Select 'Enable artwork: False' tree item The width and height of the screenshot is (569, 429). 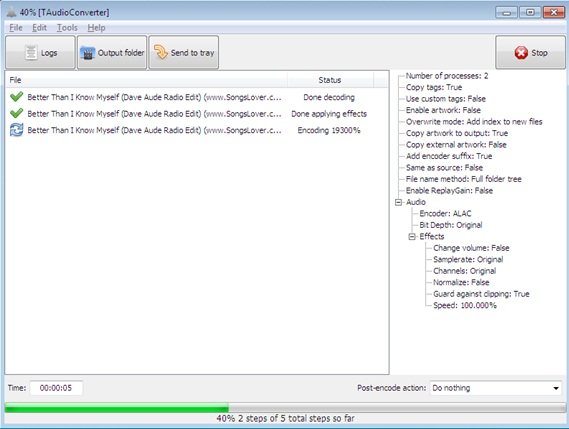tap(443, 110)
